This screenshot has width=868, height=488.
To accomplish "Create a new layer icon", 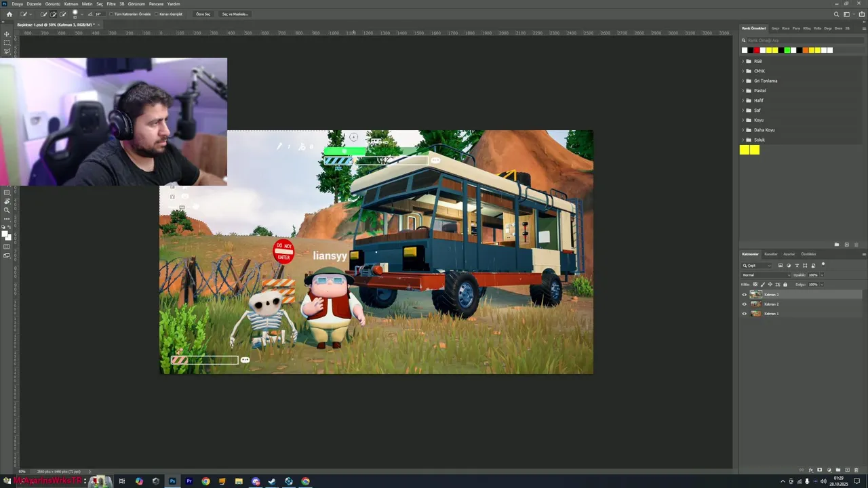I will click(x=848, y=470).
